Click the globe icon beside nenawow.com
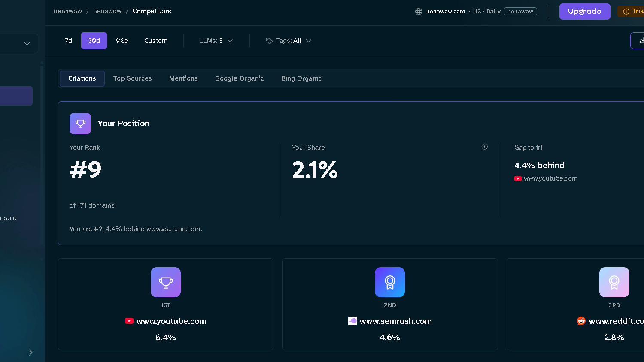Image resolution: width=644 pixels, height=362 pixels. (x=419, y=12)
